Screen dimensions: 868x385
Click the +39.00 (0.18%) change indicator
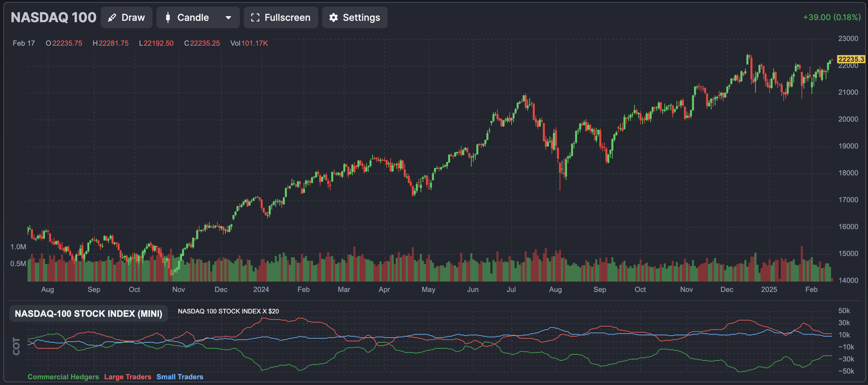coord(832,17)
